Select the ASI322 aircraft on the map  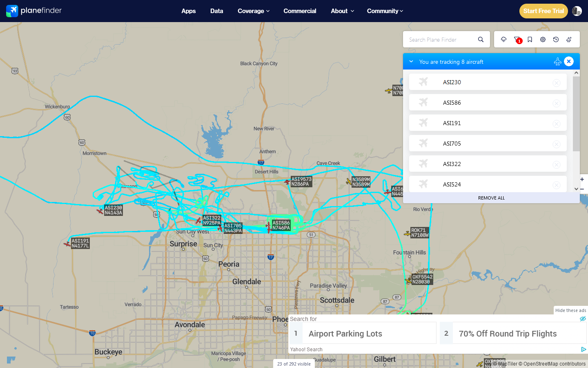[198, 221]
